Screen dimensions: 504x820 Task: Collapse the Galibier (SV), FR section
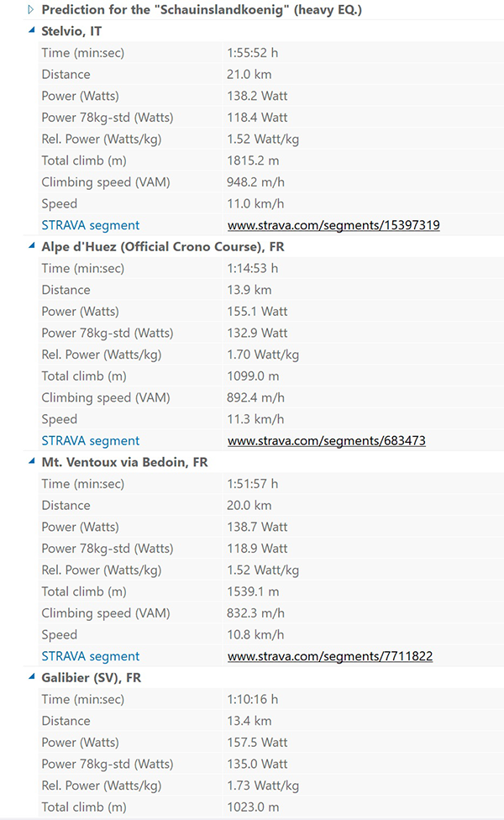click(31, 677)
